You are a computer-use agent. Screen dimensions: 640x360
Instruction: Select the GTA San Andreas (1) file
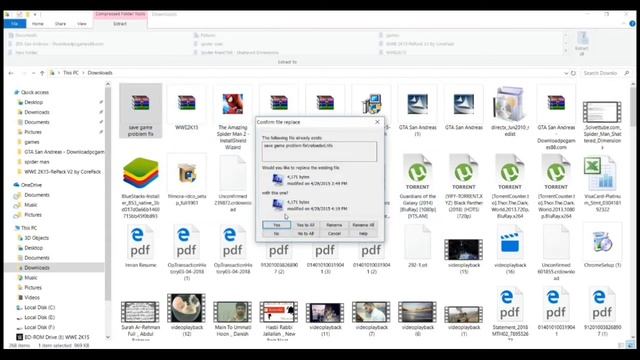point(418,111)
